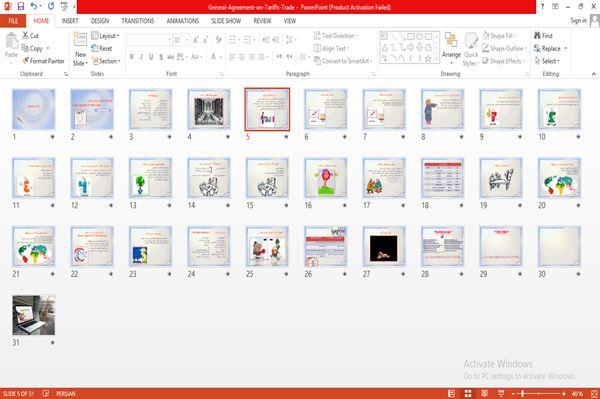Justify the text

(261, 57)
